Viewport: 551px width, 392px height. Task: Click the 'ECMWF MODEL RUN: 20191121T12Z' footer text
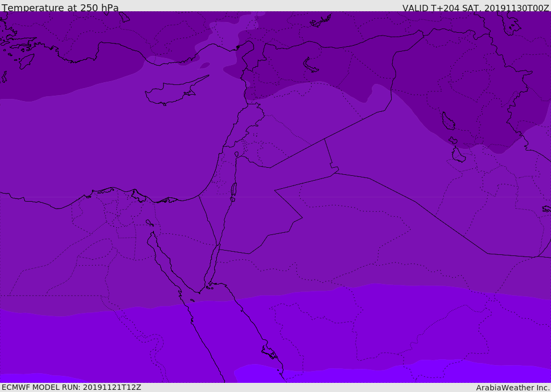[72, 387]
